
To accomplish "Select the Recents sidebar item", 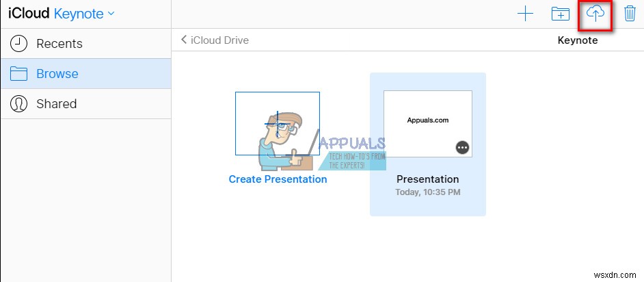I will 86,44.
